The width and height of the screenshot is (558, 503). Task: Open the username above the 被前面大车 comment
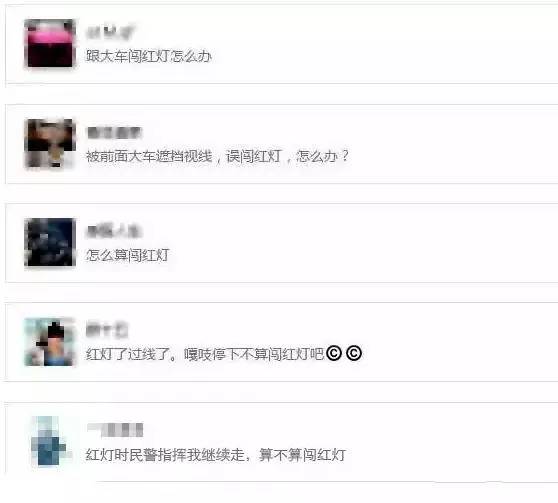click(114, 133)
